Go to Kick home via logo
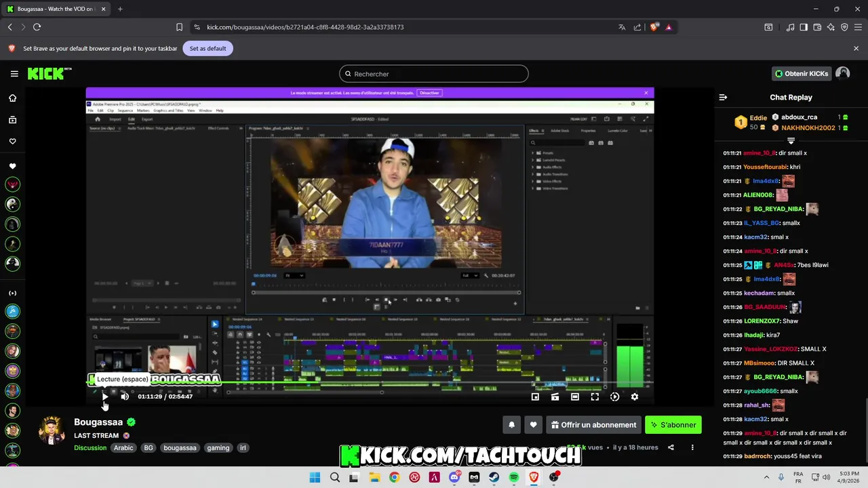 49,74
